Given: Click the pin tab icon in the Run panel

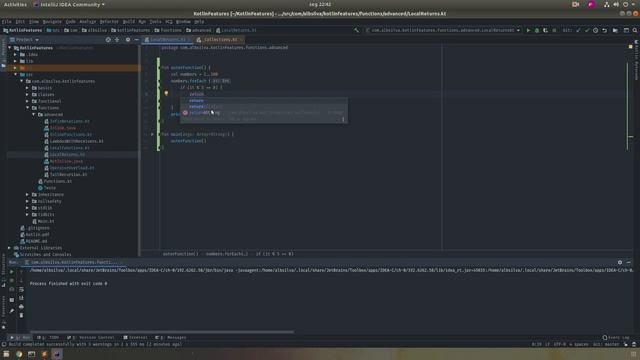Looking at the screenshot, I should (x=11, y=311).
